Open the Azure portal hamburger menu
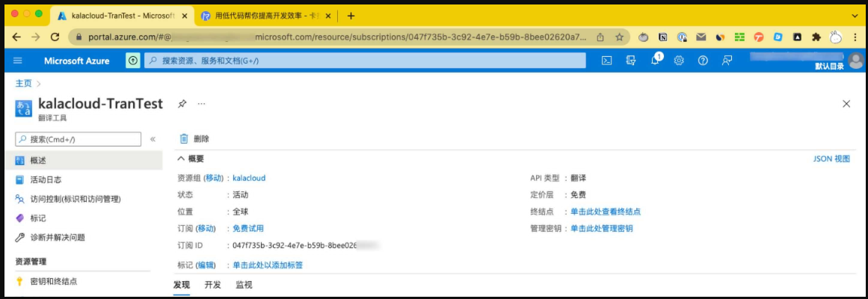868x299 pixels. pos(18,61)
